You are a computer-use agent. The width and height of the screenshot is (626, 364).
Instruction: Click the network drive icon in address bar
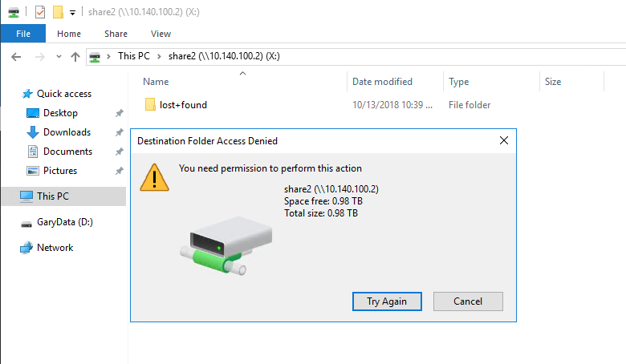tap(95, 57)
